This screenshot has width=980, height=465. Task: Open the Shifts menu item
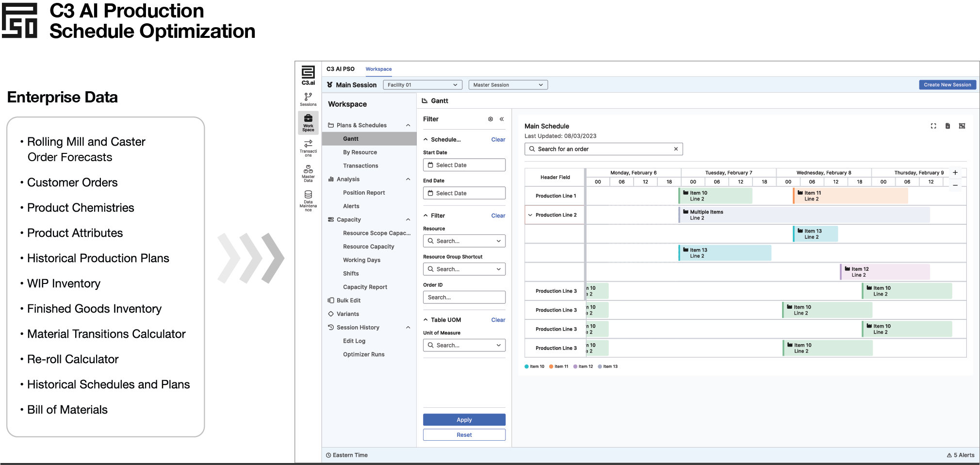(351, 274)
